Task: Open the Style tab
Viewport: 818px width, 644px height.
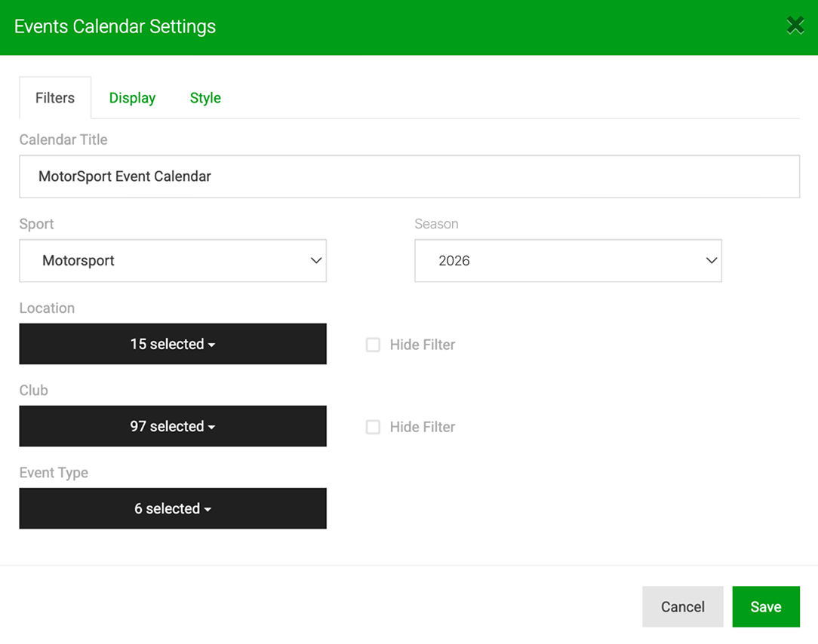Action: [x=205, y=98]
